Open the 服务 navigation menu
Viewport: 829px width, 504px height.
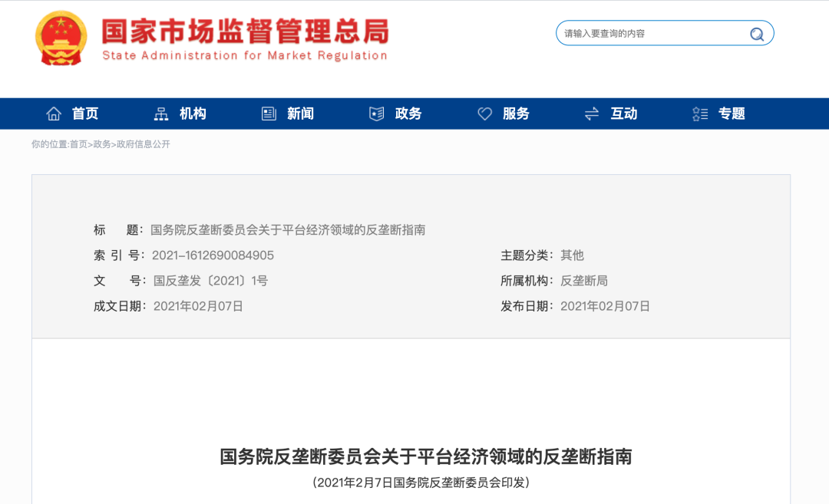pos(516,114)
